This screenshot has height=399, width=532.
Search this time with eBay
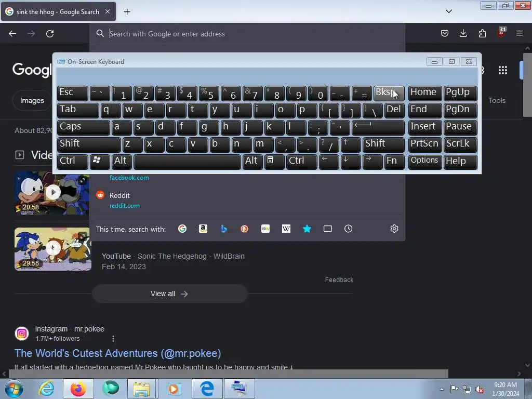coord(265,229)
